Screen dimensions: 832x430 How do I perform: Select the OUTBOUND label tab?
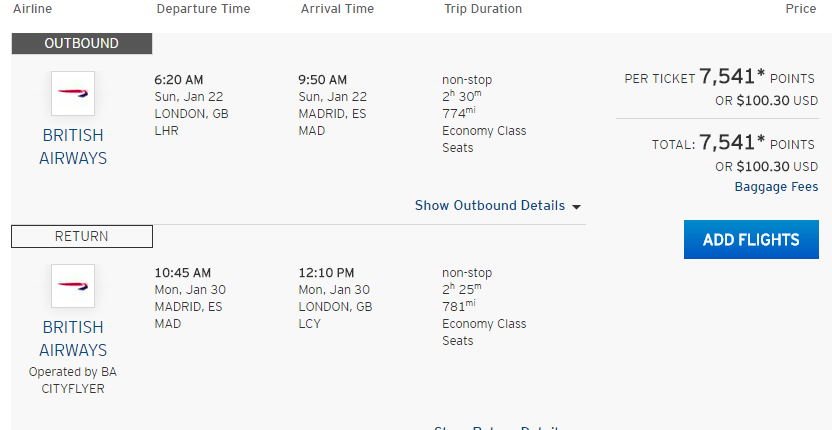click(x=82, y=44)
